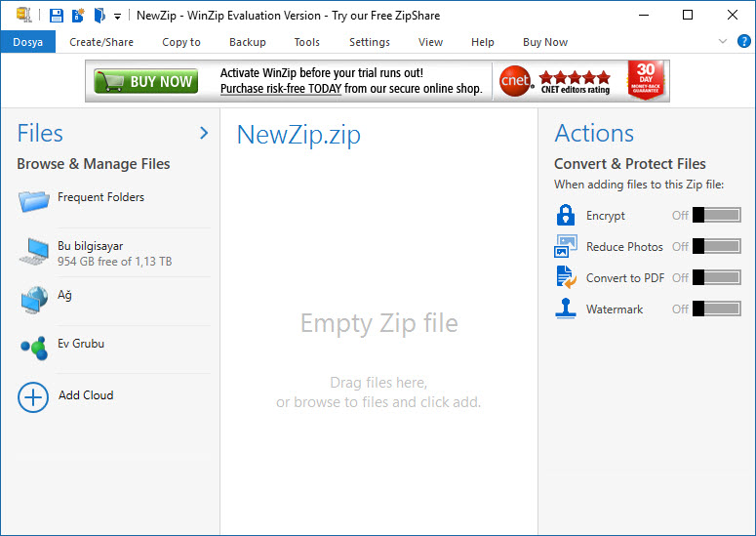The width and height of the screenshot is (756, 536).
Task: Click the Ağ network globe icon
Action: click(34, 300)
